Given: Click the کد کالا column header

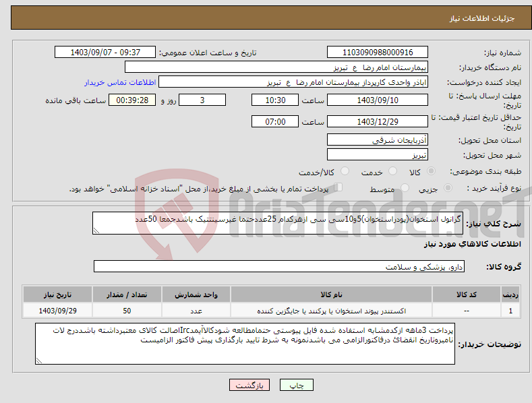Looking at the screenshot, I should [x=467, y=294].
